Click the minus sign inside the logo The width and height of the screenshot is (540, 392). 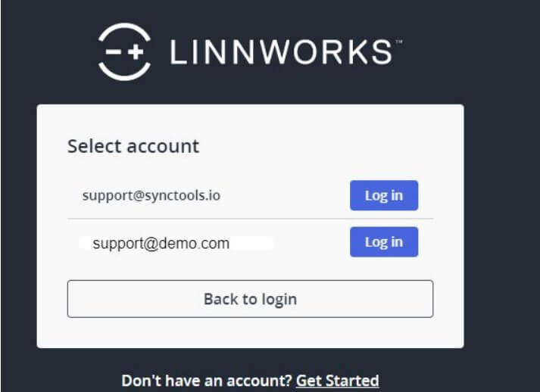click(114, 52)
